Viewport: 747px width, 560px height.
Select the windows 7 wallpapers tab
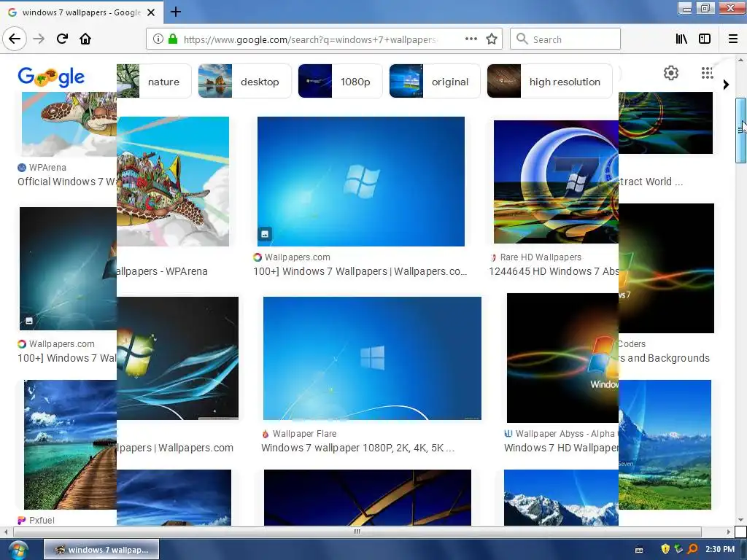tap(81, 12)
